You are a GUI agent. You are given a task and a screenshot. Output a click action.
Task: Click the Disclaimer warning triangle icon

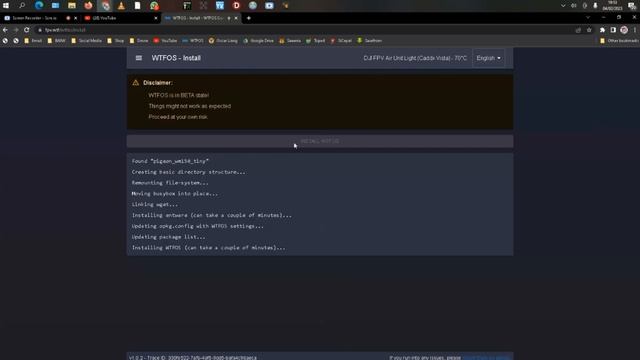tap(136, 83)
